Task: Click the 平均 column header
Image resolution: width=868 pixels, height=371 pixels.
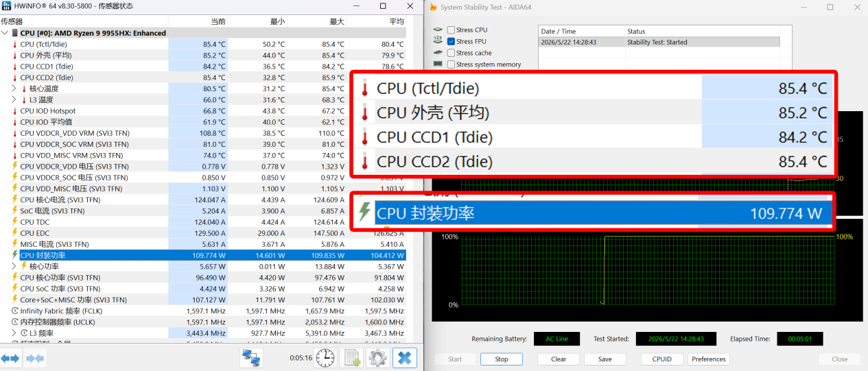Action: tap(377, 21)
